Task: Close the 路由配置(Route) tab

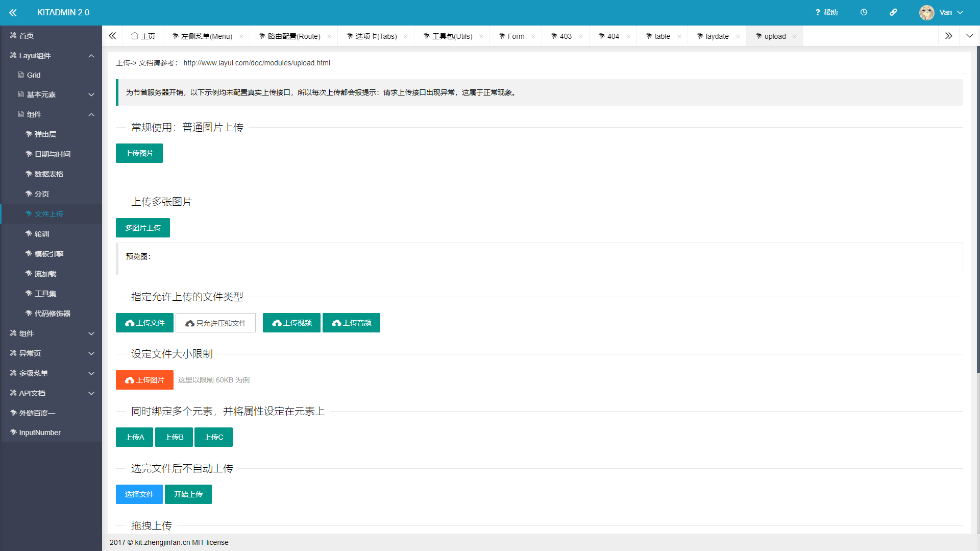Action: [x=329, y=36]
